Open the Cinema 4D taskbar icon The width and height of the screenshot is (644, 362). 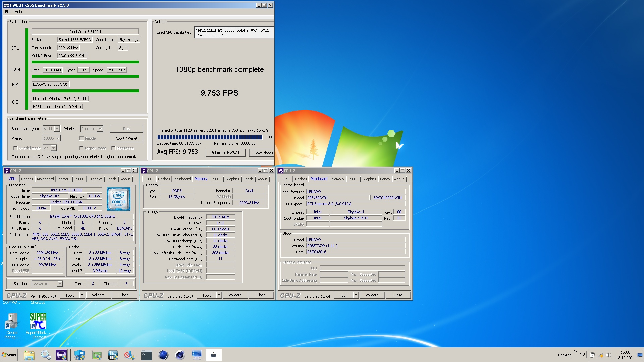[x=180, y=355]
